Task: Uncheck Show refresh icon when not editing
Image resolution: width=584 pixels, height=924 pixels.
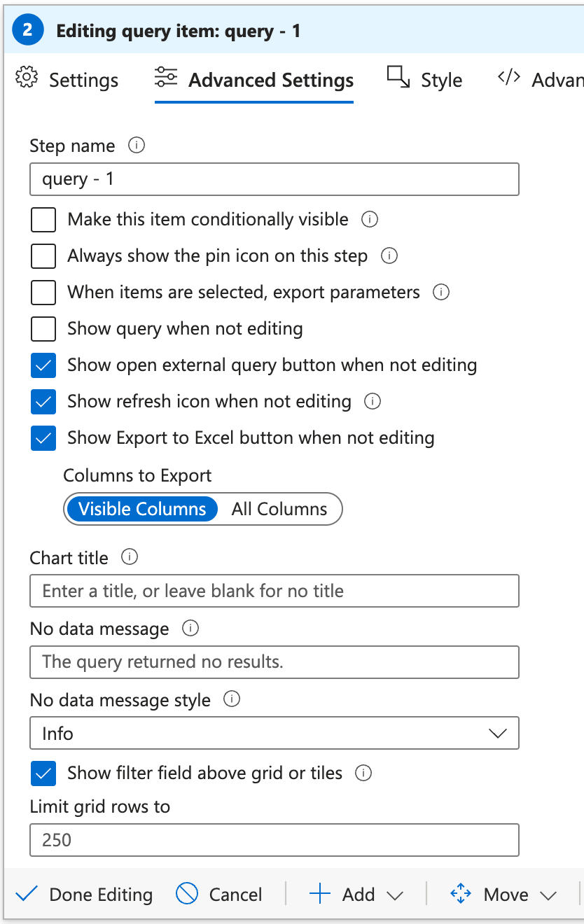Action: pyautogui.click(x=43, y=402)
